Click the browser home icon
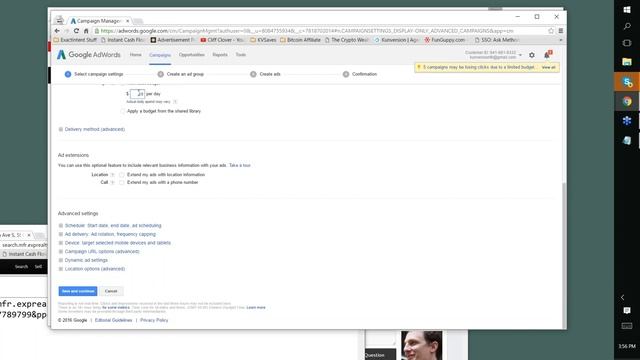The image size is (640, 360). 86,31
